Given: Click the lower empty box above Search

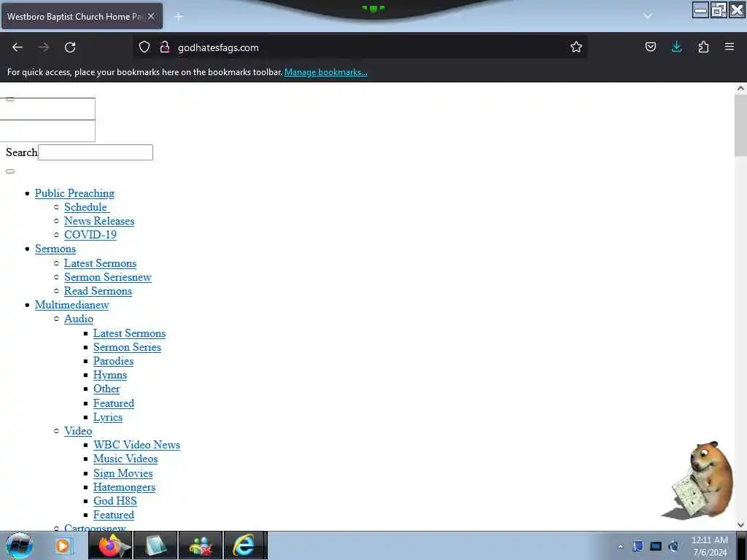Looking at the screenshot, I should (47, 131).
